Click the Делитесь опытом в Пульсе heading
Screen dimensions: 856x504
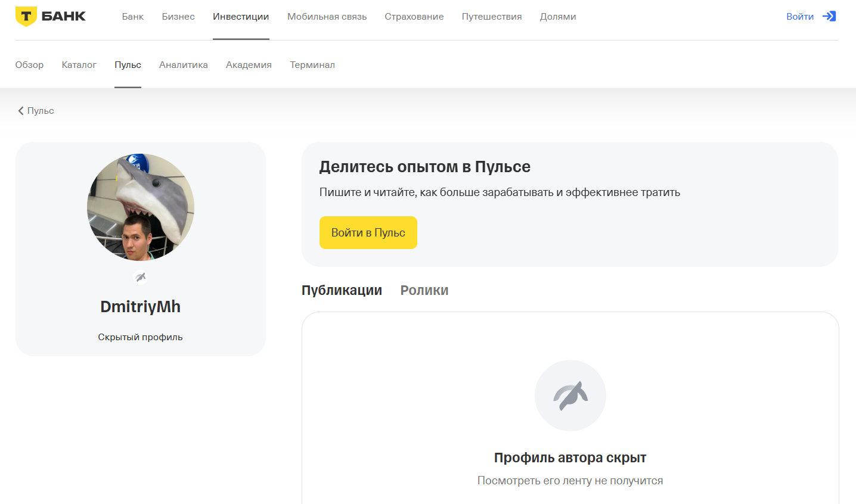tap(425, 167)
